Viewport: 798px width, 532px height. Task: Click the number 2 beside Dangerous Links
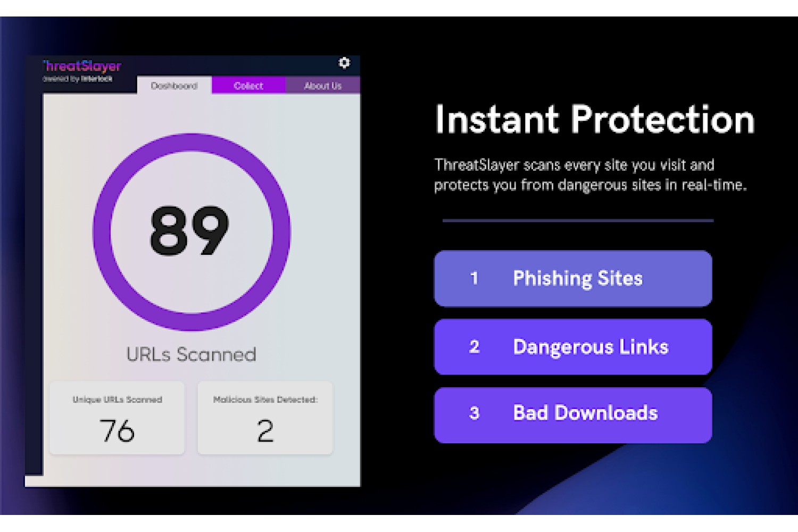click(x=474, y=347)
